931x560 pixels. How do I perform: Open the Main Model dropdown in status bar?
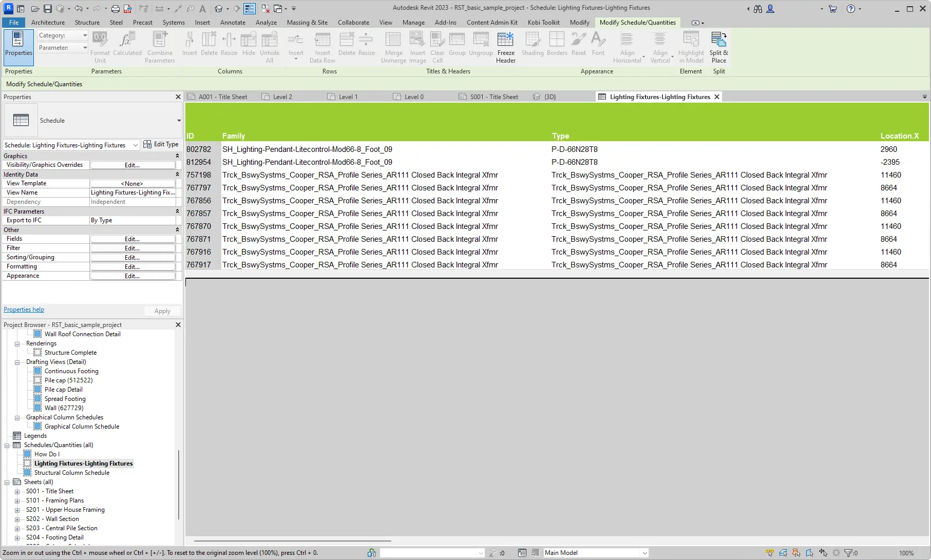pos(595,553)
